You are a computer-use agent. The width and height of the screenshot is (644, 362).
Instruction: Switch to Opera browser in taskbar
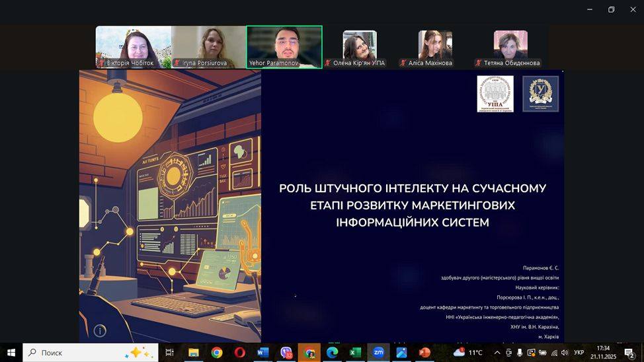(239, 353)
